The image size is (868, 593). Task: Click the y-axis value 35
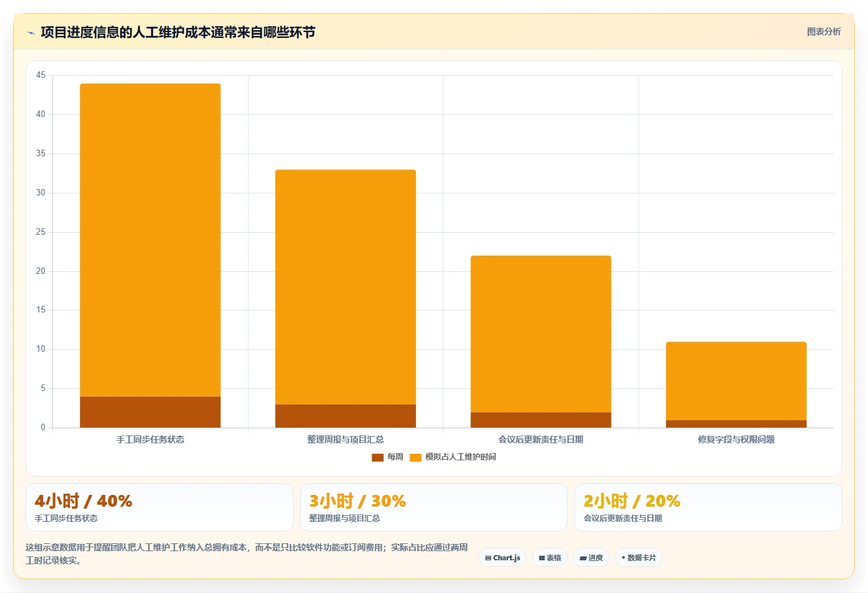(41, 154)
